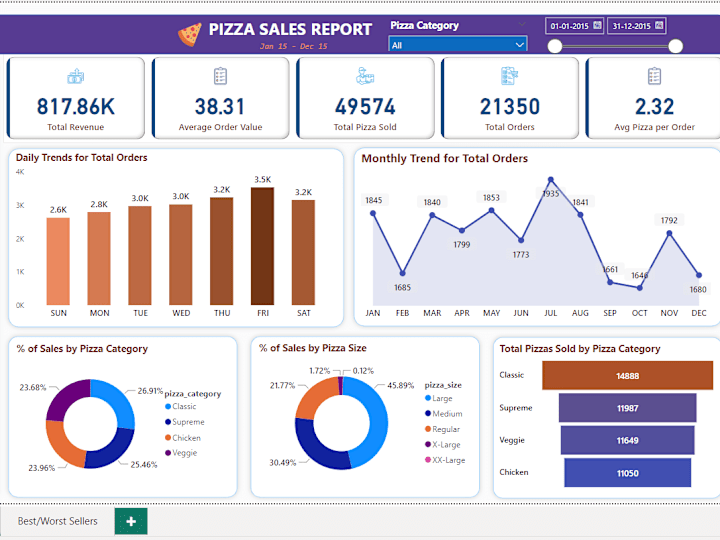Click the Total Pizza Sold delivery icon
720x540 pixels.
365,76
